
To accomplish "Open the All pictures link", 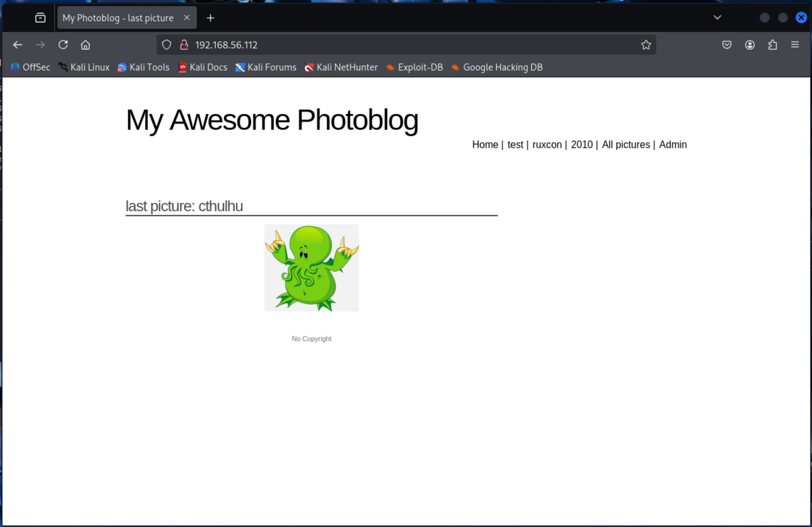I will pyautogui.click(x=626, y=145).
